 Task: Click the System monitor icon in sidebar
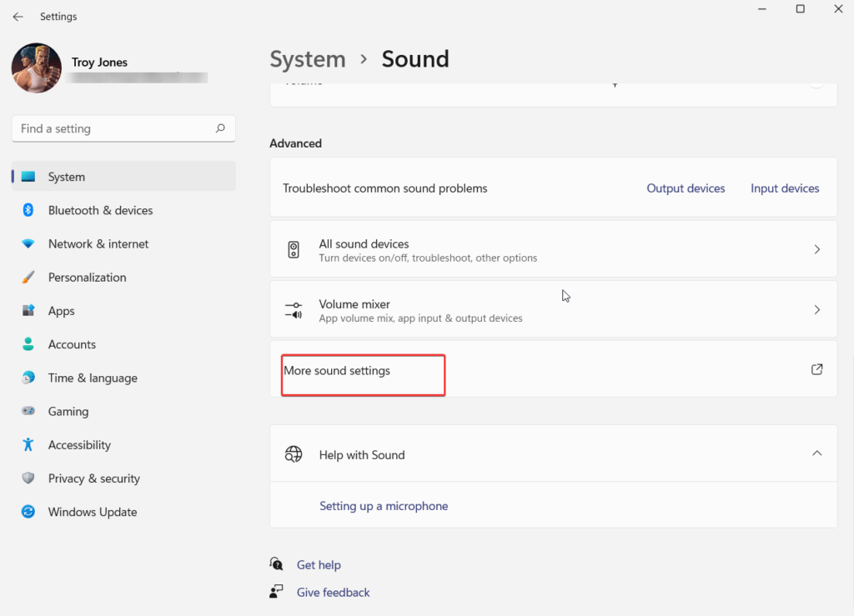pyautogui.click(x=28, y=177)
